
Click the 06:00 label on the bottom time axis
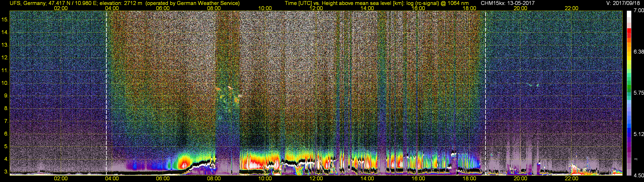click(163, 179)
